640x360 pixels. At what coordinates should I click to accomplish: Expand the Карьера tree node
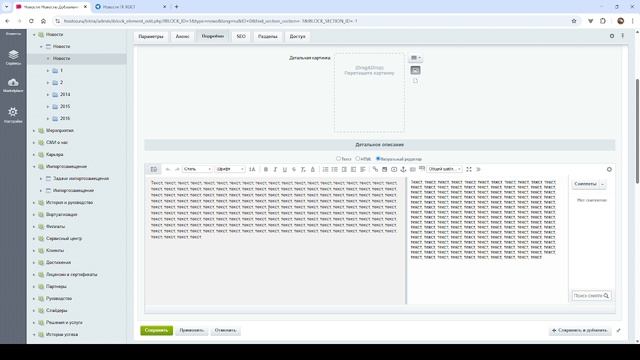click(34, 155)
